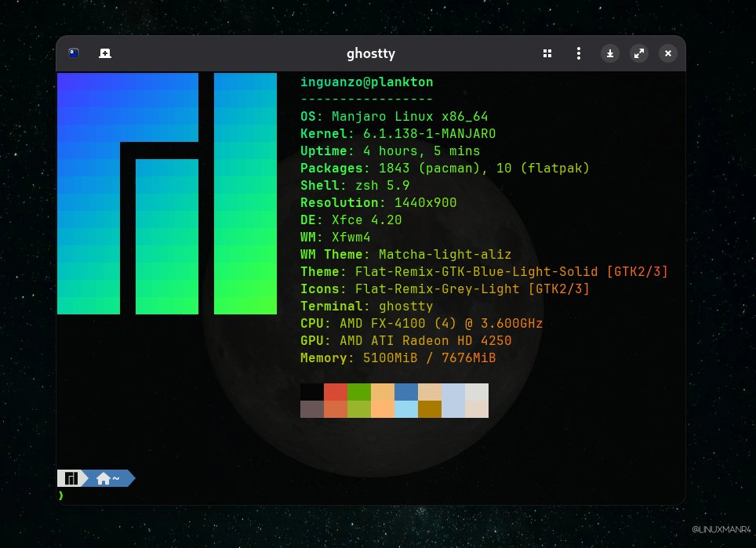
Task: Select the red color swatch
Action: coord(336,392)
